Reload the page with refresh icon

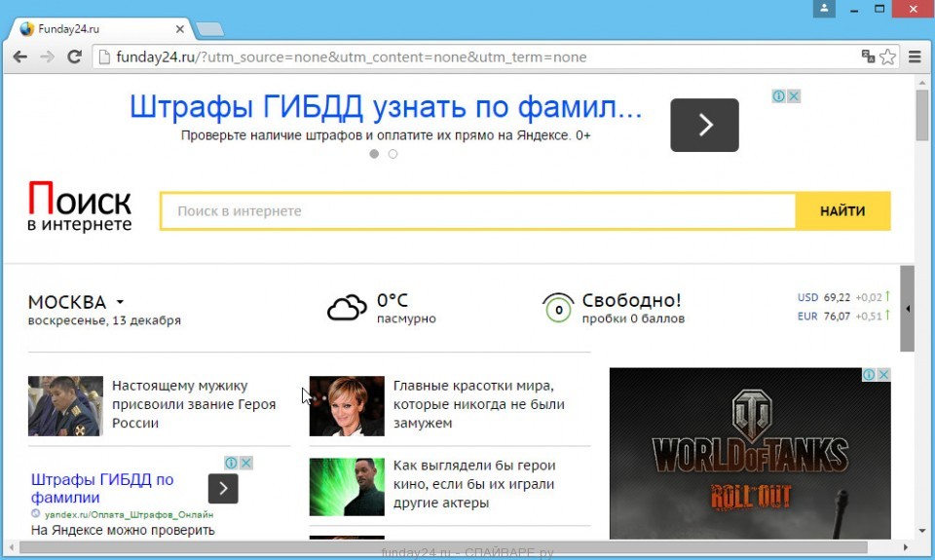(75, 57)
